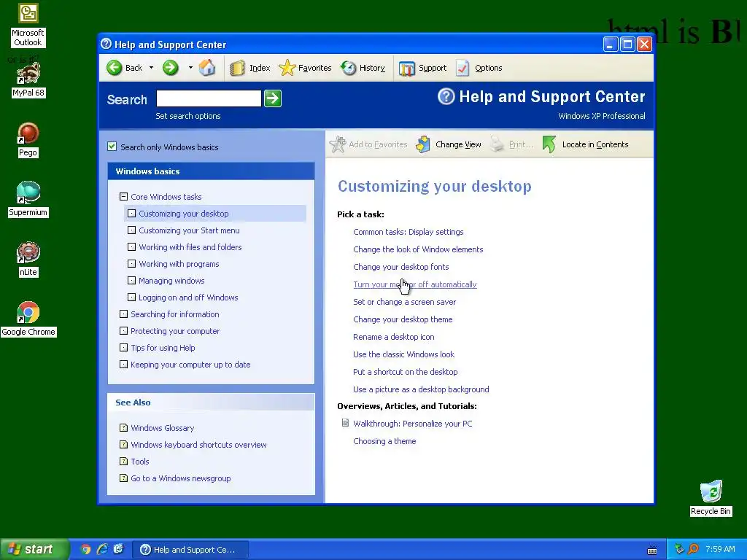Viewport: 747px width, 560px height.
Task: Go to the Home page icon
Action: pyautogui.click(x=206, y=68)
